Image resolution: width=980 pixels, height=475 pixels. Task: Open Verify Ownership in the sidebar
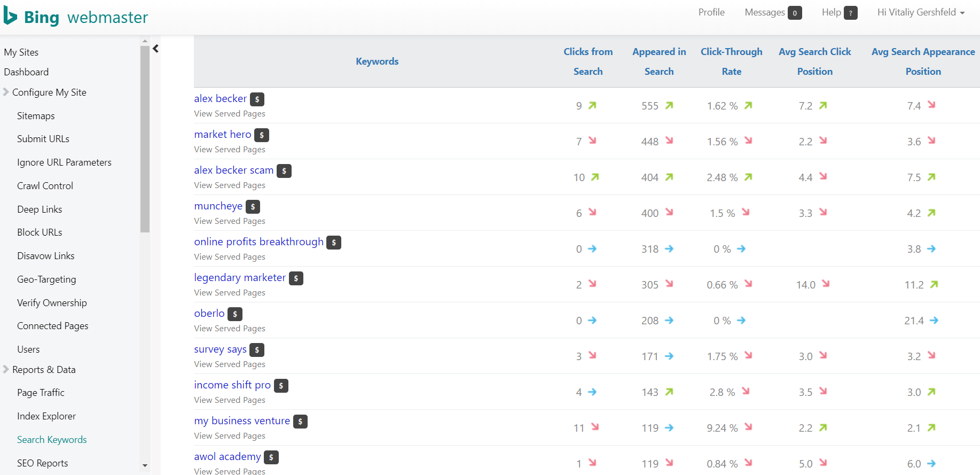[x=52, y=302]
